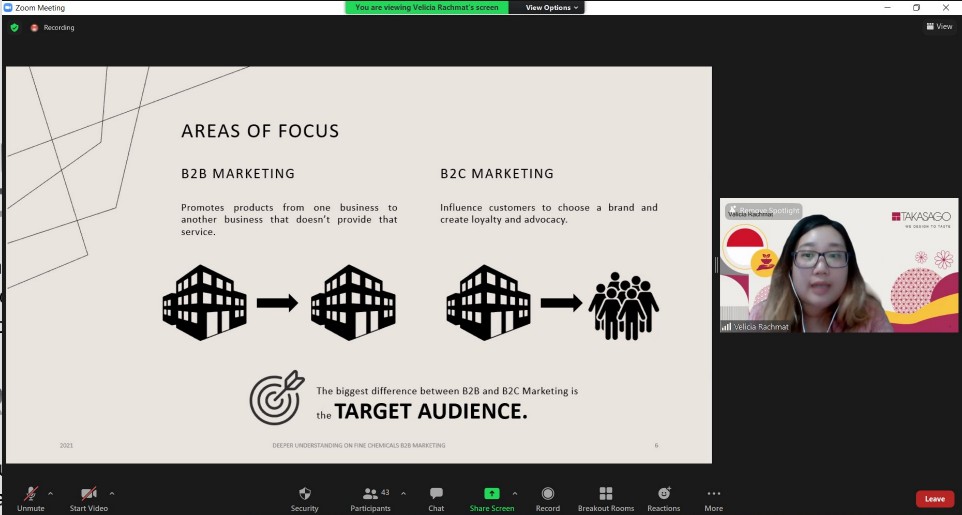Screen dimensions: 962x515
Task: Click the green Share Screen button
Action: click(x=491, y=498)
